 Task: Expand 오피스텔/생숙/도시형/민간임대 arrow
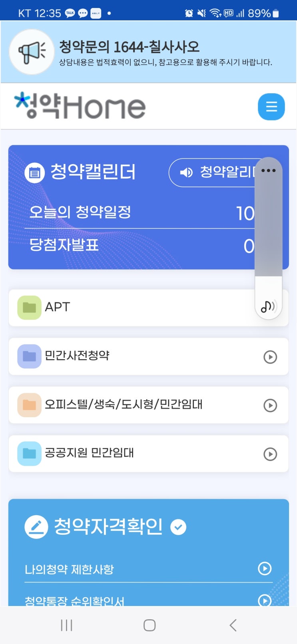pyautogui.click(x=270, y=406)
